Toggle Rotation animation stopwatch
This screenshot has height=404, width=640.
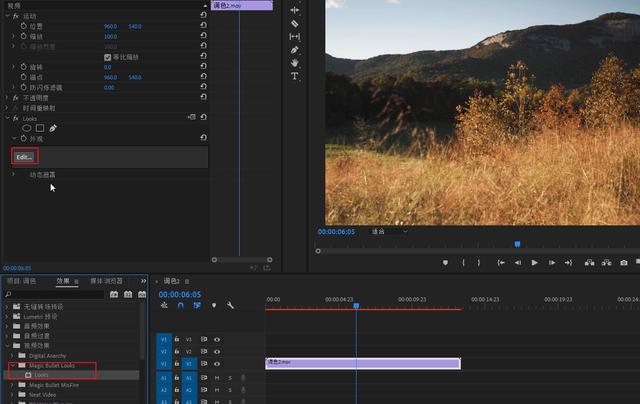[x=24, y=67]
